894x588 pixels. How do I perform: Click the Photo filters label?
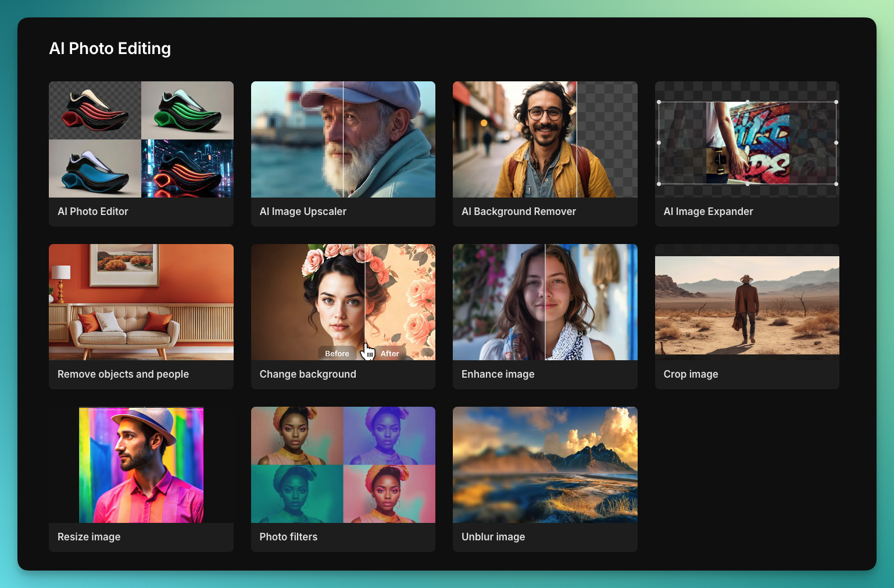[x=288, y=537]
